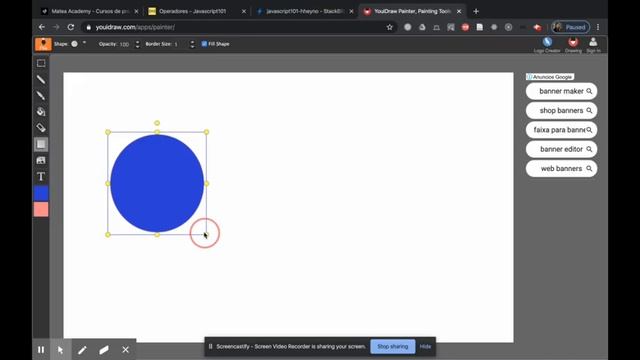This screenshot has width=640, height=360.
Task: Select the Text (T) tool
Action: point(41,176)
